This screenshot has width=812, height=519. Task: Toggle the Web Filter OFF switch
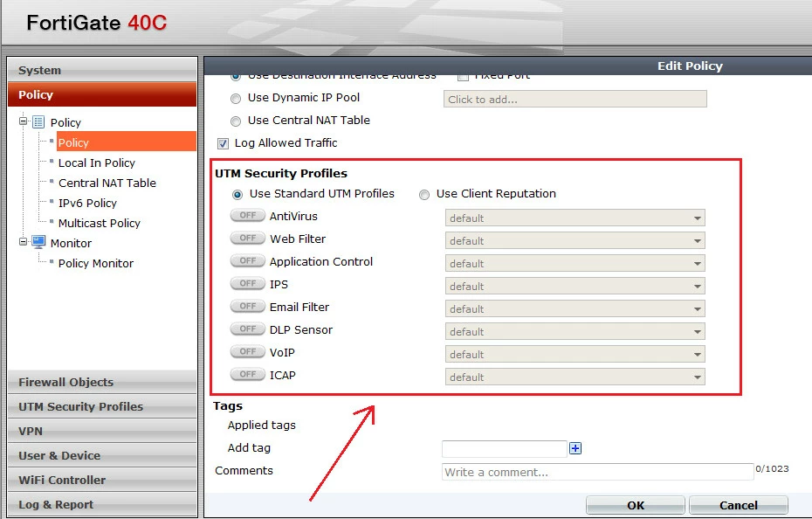click(248, 238)
